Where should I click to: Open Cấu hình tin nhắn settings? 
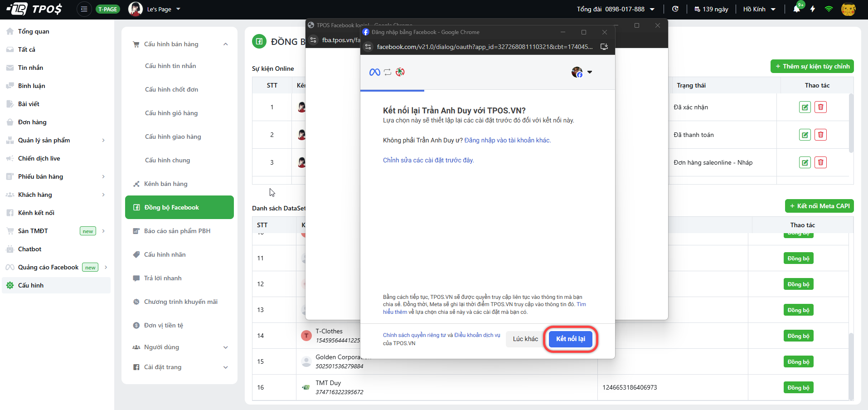170,66
